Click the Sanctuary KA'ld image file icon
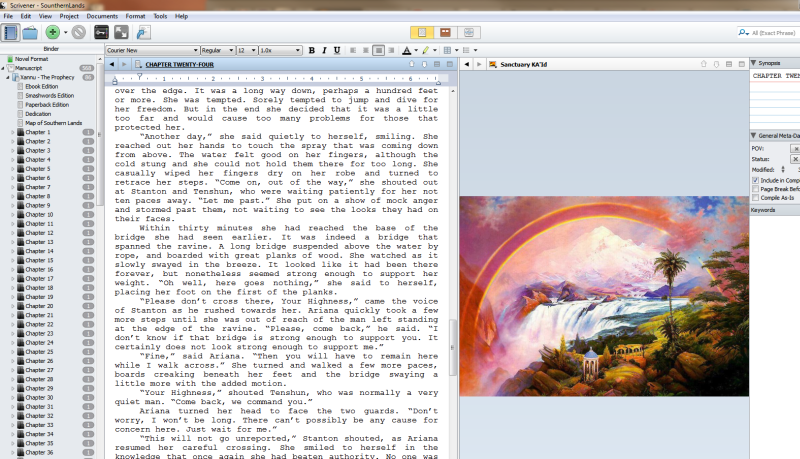800x459 pixels. 493,64
